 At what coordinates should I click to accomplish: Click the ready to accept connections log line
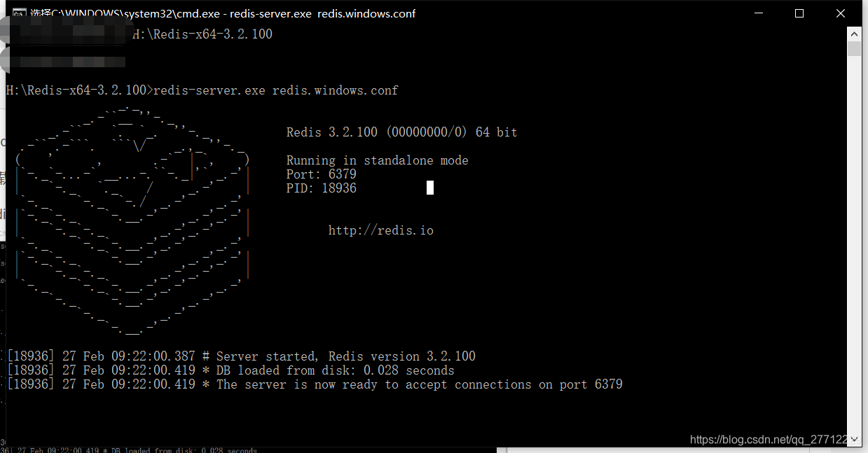click(x=315, y=384)
